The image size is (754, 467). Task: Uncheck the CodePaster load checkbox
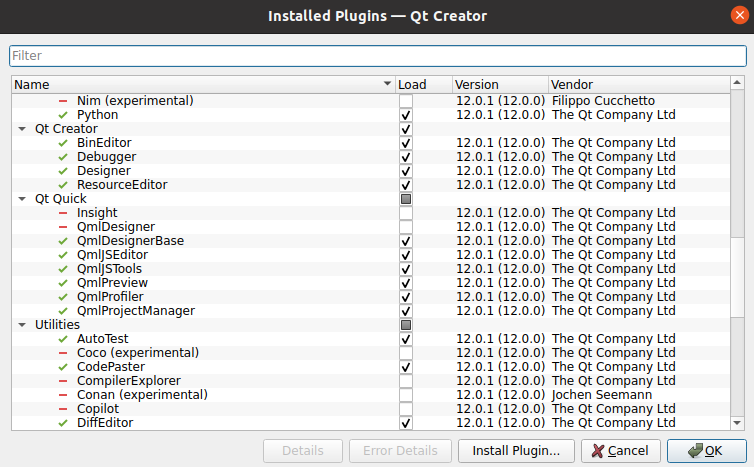(406, 367)
